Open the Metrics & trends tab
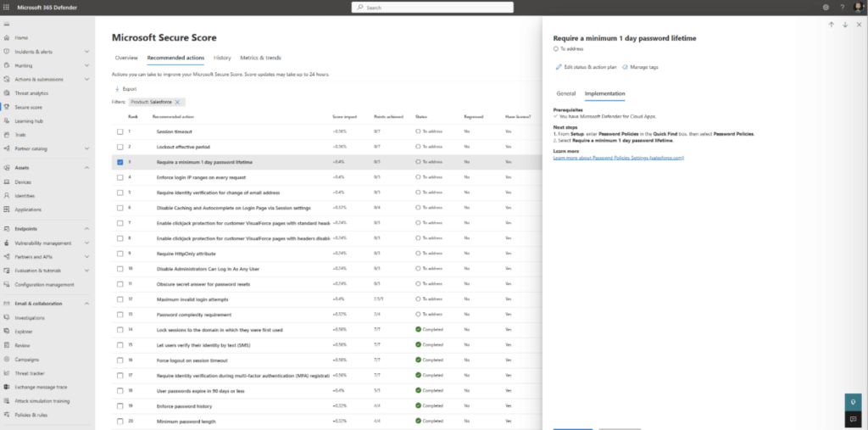Viewport: 868px width, 430px height. point(260,58)
